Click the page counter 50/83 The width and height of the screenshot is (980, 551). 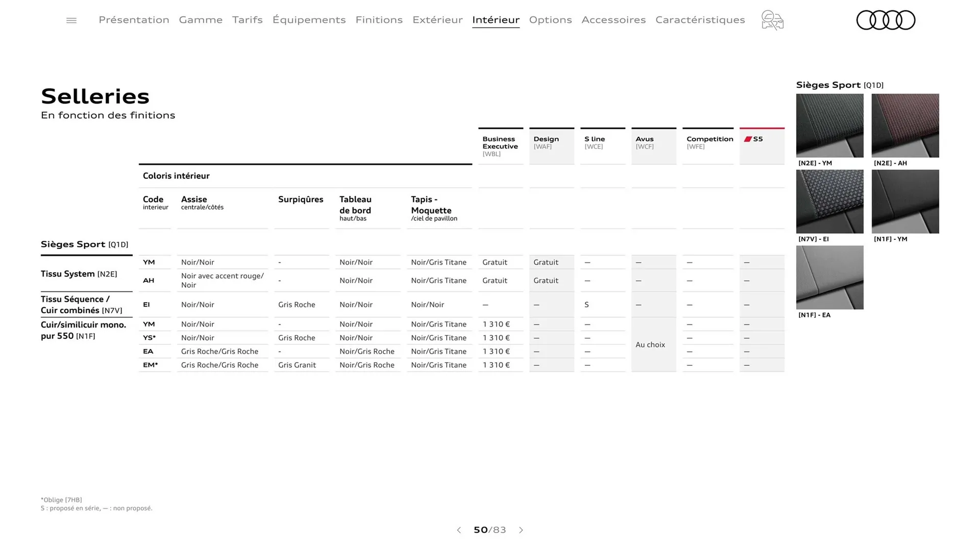point(490,530)
